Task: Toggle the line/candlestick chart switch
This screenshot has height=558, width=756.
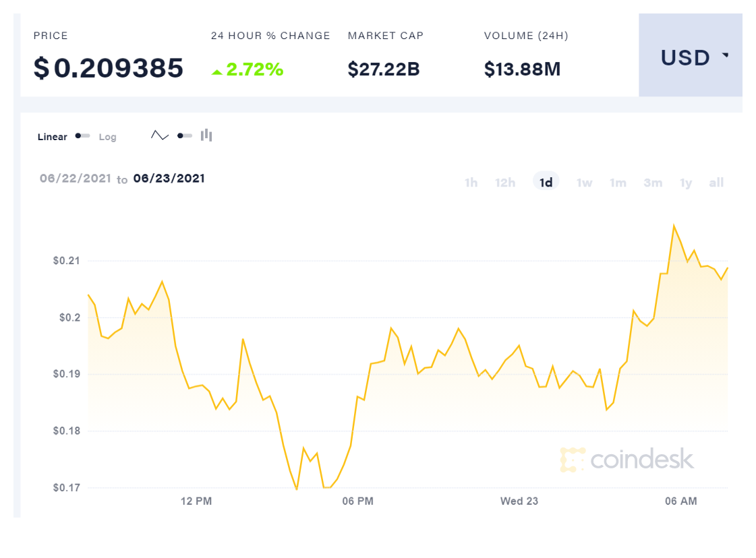Action: [x=185, y=135]
